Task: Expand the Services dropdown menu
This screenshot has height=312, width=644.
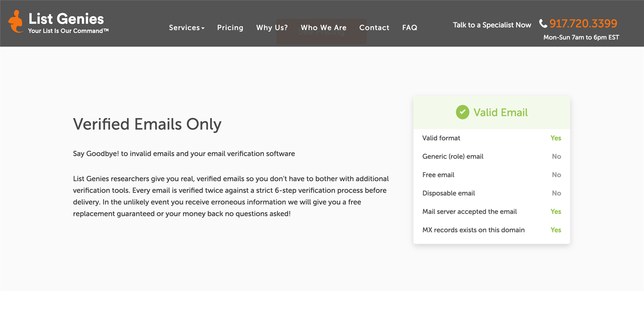Action: click(187, 28)
